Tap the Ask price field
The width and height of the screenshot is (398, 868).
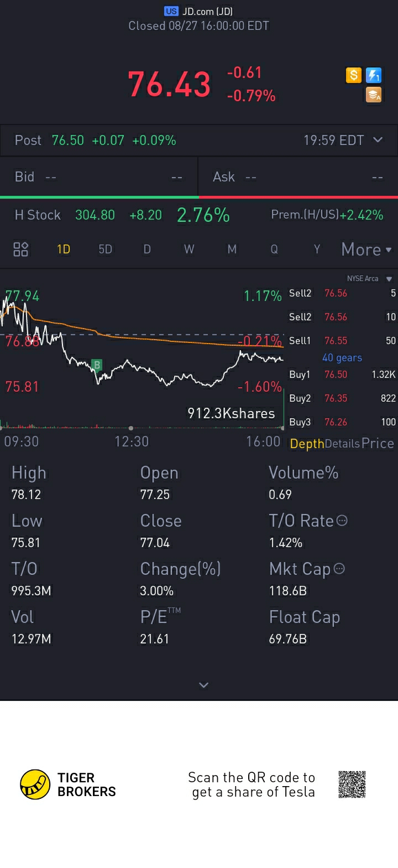coord(298,177)
